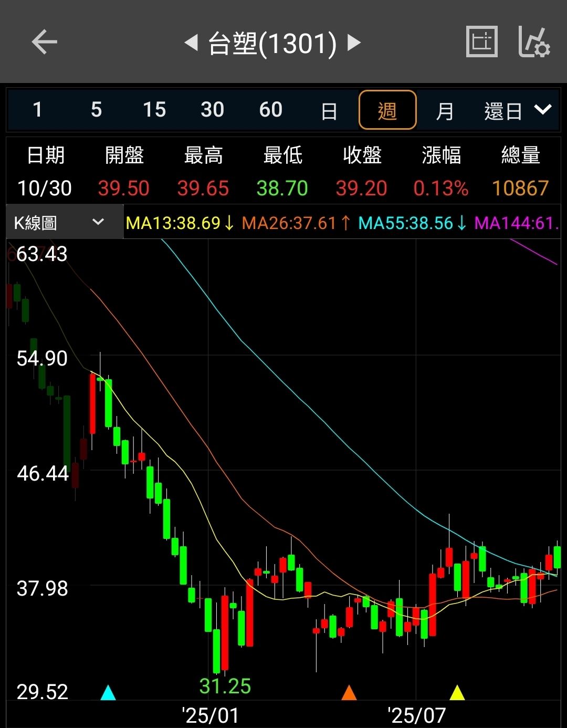Tap the cyan triangle event marker

tap(108, 693)
